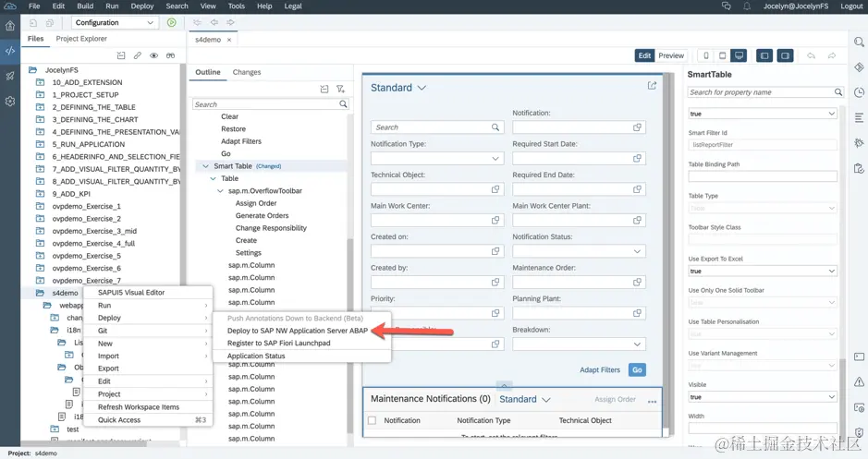Open the Configuration dropdown in toolbar
This screenshot has width=868, height=459.
click(x=114, y=23)
